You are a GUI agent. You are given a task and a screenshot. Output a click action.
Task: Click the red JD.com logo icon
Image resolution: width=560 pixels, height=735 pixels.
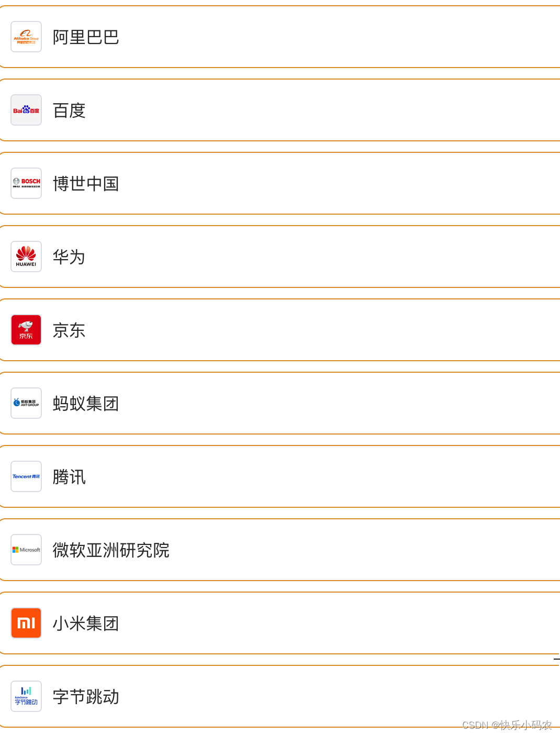(x=26, y=330)
